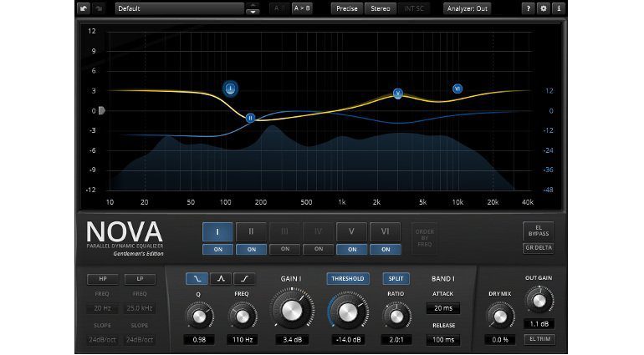Click the EL TRIM button

539,339
